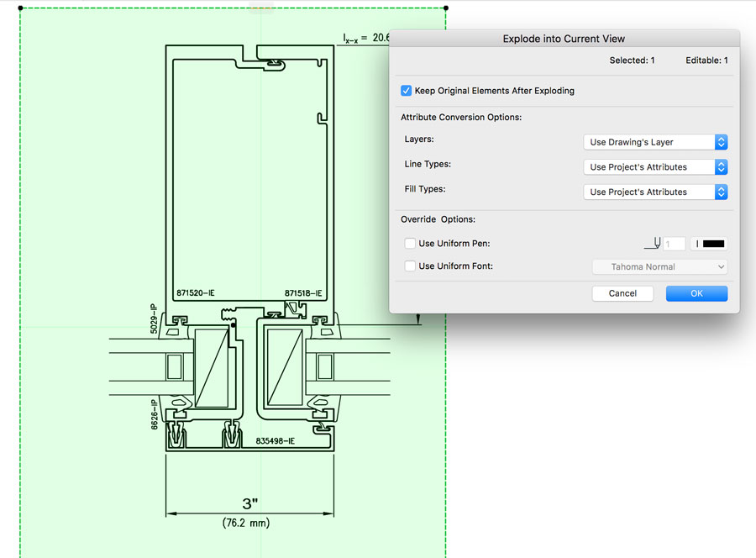The width and height of the screenshot is (756, 558).
Task: Click the top-left selection handle of the drawing
Action: pyautogui.click(x=18, y=8)
